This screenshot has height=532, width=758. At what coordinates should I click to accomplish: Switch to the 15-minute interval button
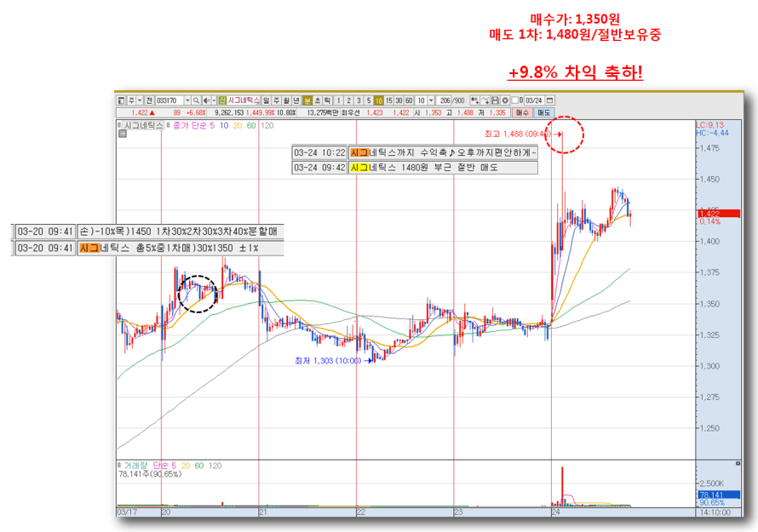388,100
